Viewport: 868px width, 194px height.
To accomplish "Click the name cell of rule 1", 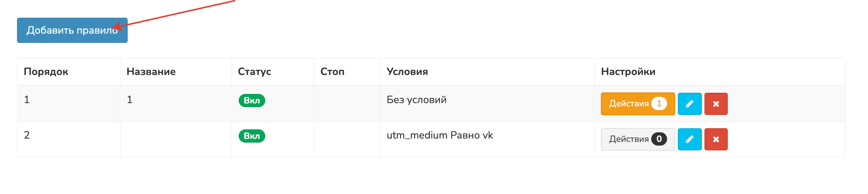I will coord(129,100).
